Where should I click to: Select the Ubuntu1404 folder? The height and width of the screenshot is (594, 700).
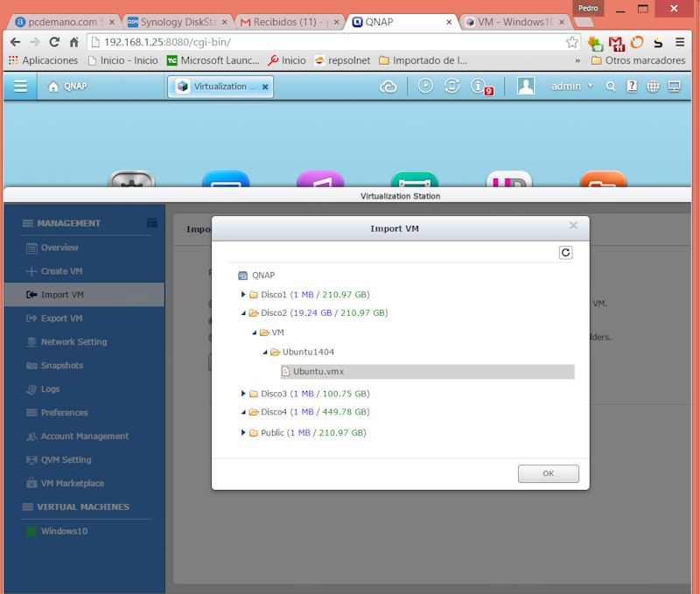tap(308, 353)
